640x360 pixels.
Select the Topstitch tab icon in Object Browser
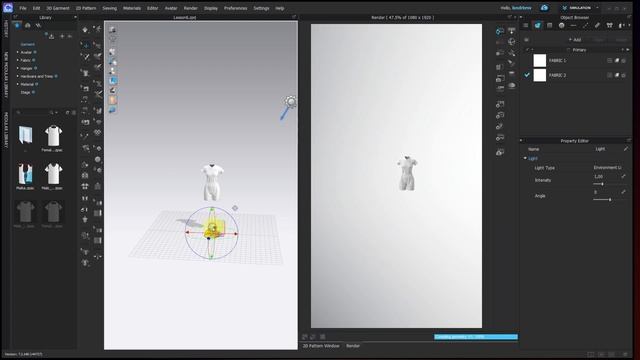coord(573,25)
